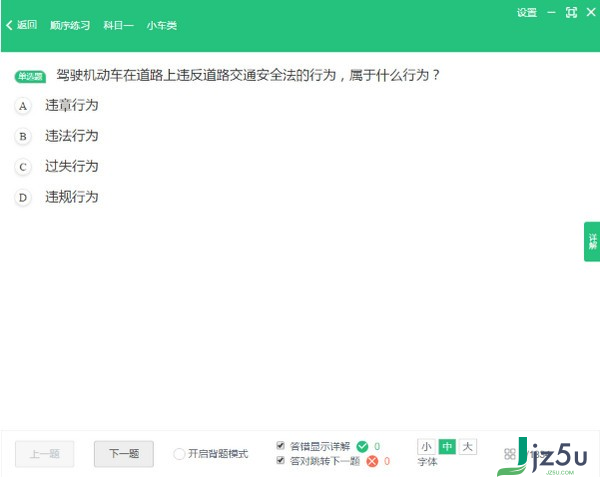Toggle fullscreen window icon

tap(571, 13)
